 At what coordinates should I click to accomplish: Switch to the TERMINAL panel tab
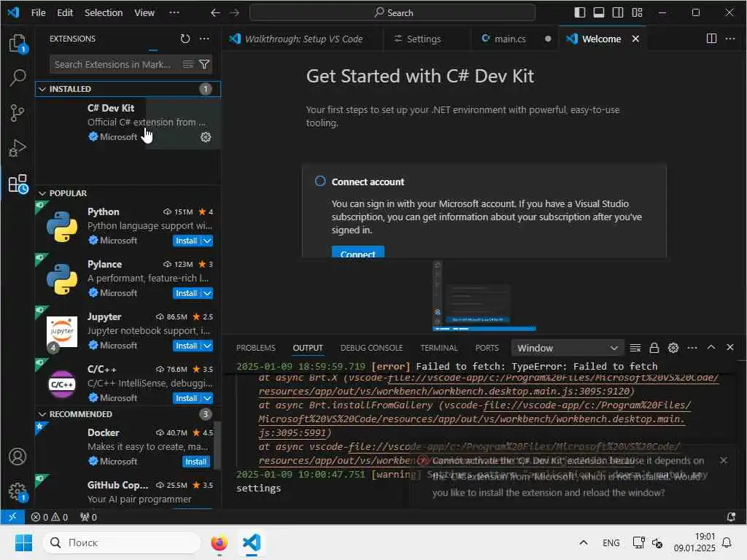click(x=438, y=348)
